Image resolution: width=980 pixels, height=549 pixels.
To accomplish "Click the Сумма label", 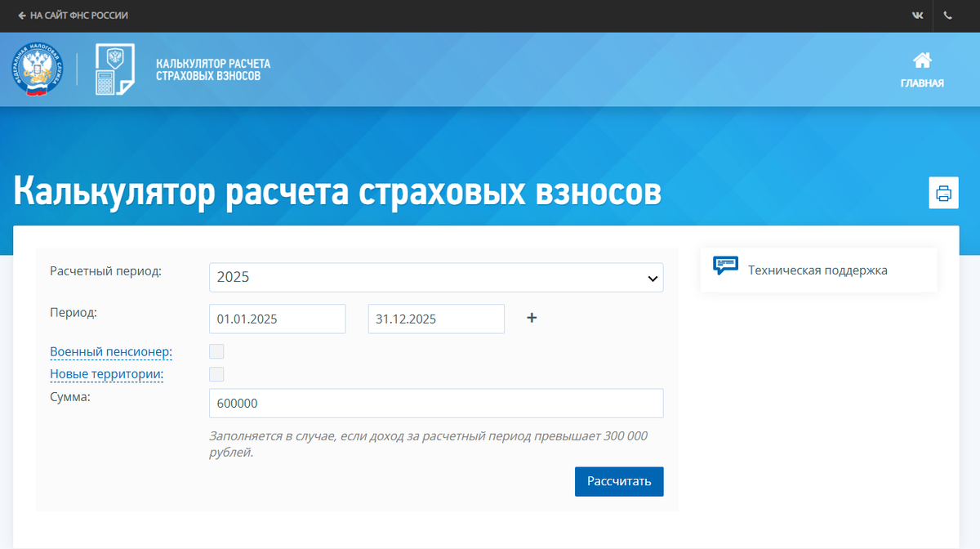I will (70, 397).
